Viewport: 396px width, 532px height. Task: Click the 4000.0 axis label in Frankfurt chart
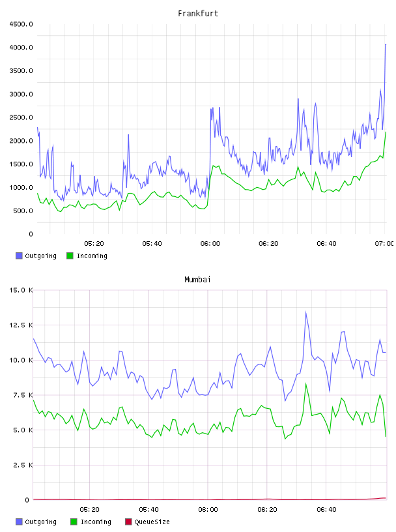point(21,48)
